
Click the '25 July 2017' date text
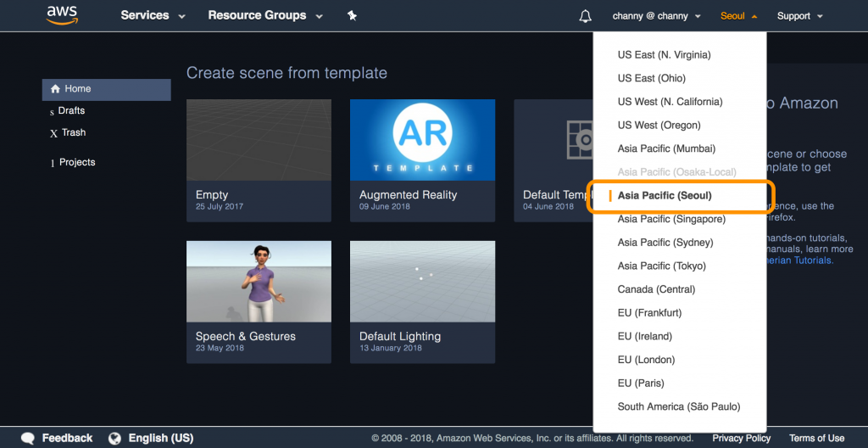click(220, 207)
